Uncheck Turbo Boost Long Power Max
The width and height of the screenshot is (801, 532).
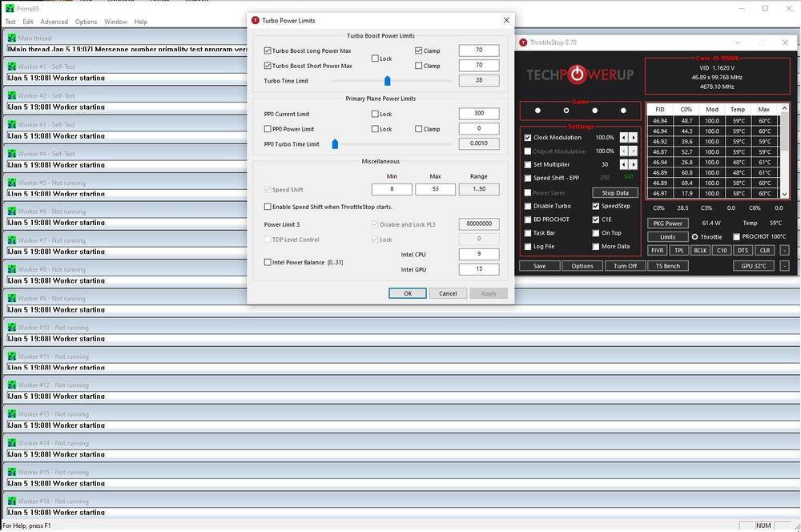tap(268, 50)
